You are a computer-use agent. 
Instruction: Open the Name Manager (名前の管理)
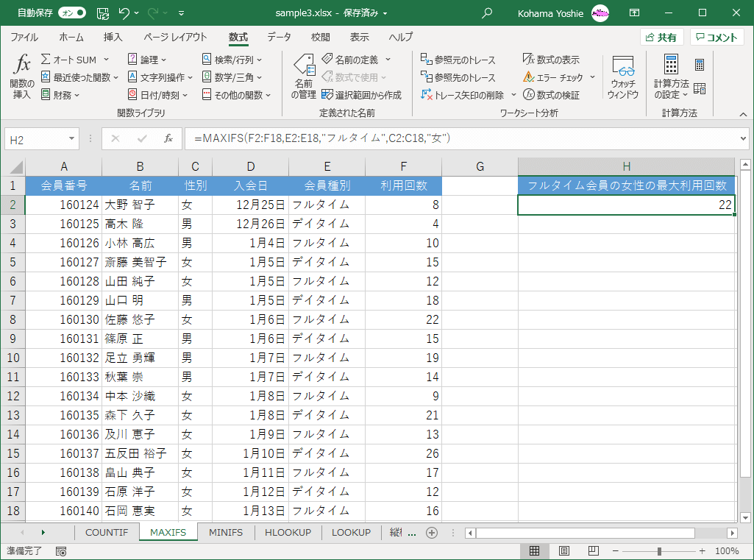(x=303, y=77)
